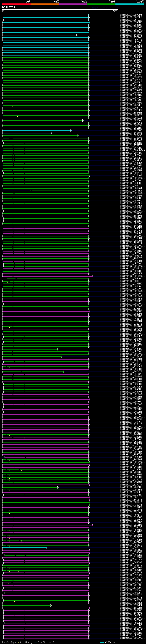Select hit UniRef100_Q4RLX9
Image resolution: width=146 pixels, height=644 pixels.
tap(131, 583)
